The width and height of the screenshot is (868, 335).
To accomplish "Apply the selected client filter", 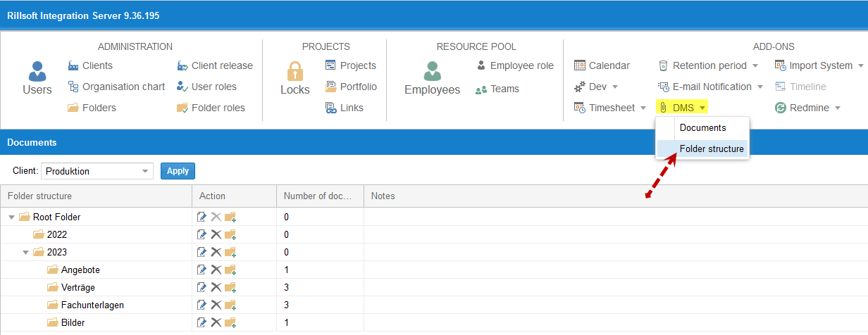I will point(178,171).
